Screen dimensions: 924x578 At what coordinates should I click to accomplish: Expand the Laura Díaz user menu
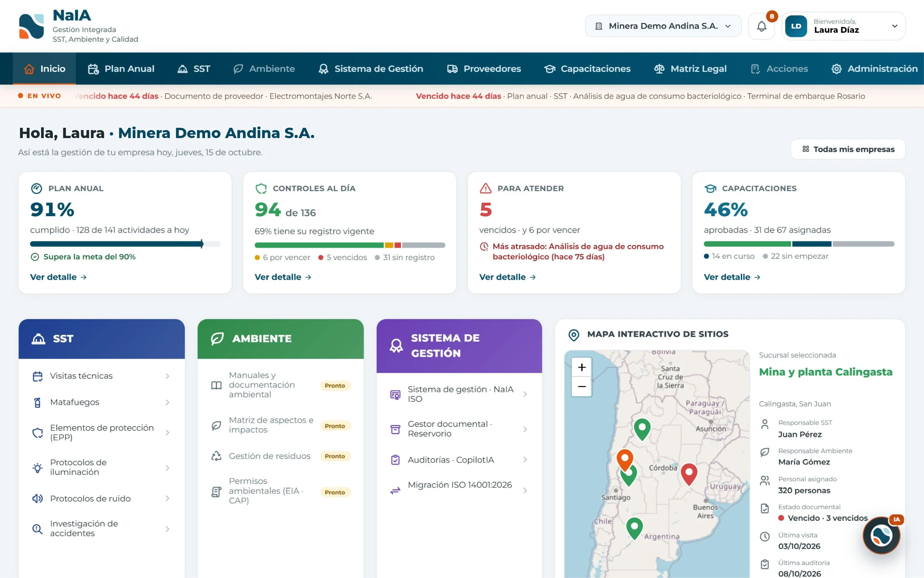click(894, 26)
